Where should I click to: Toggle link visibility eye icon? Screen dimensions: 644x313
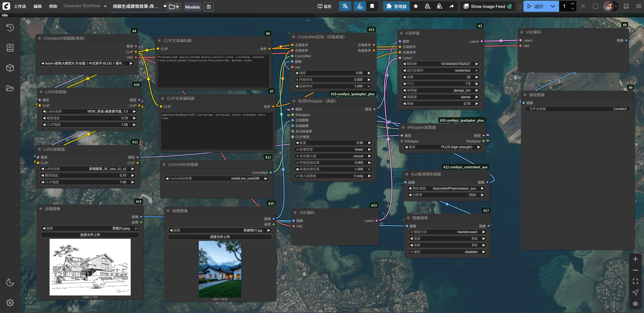pyautogui.click(x=635, y=304)
